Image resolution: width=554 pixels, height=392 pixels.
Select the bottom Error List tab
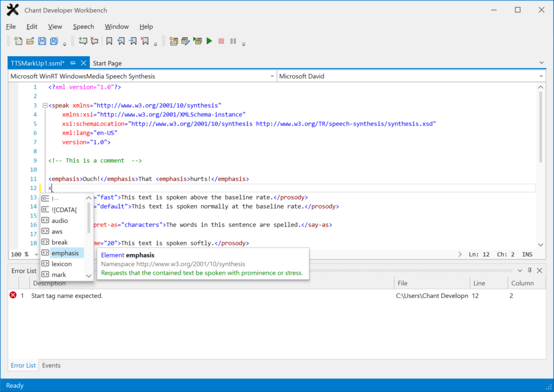point(23,366)
